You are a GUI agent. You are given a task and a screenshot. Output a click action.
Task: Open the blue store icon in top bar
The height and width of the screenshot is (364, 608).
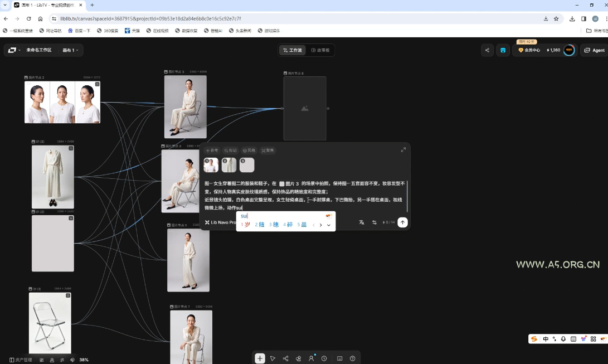point(503,50)
